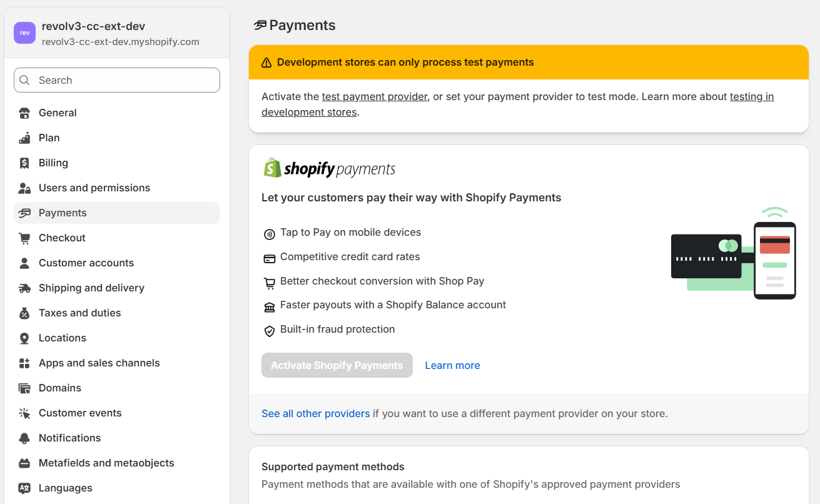Screen dimensions: 820x504
Task: Click the search magnifying glass icon
Action: [24, 80]
